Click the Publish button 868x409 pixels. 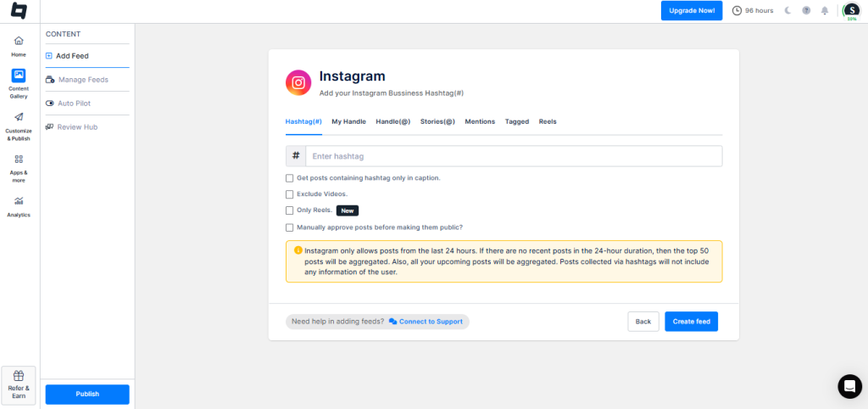click(87, 394)
